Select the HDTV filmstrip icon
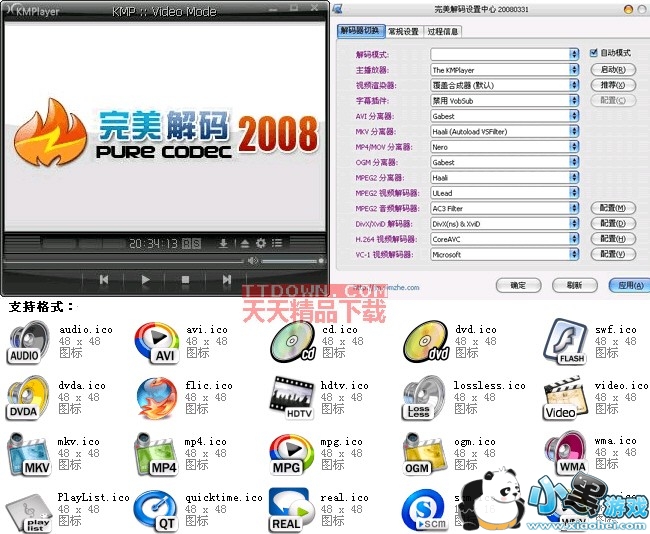Screen dimensions: 650x534 (x=292, y=398)
